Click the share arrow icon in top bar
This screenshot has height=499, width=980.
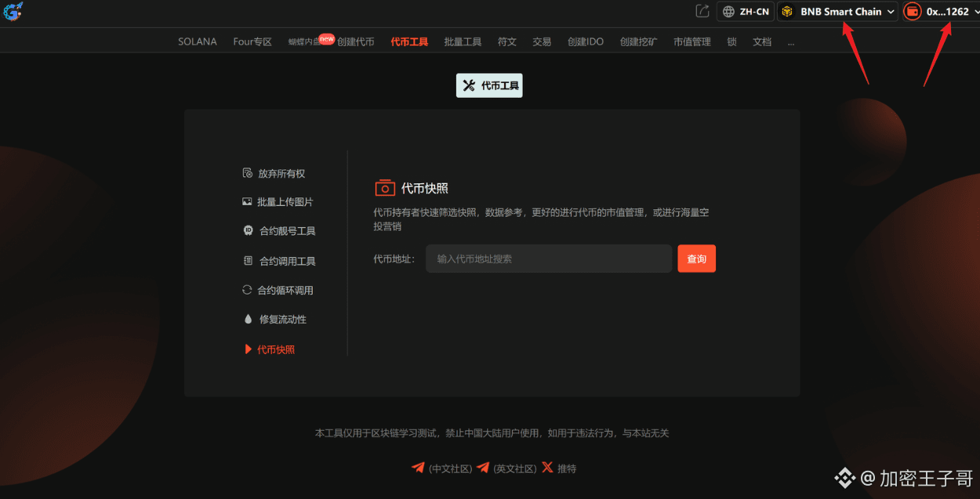point(702,11)
